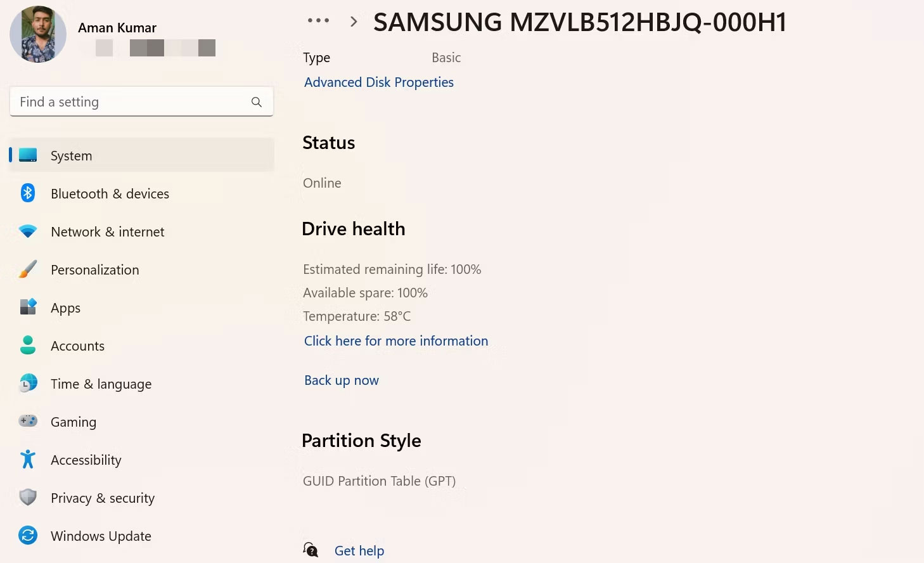This screenshot has height=563, width=924.
Task: Click the Accounts person icon
Action: tap(28, 345)
